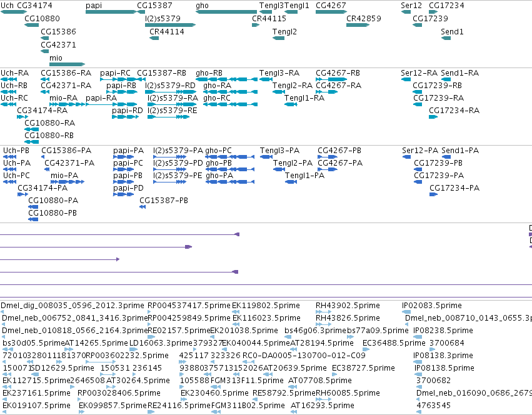The image size is (532, 415).
Task: Click the Tengl3 gene label
Action: coord(271,6)
